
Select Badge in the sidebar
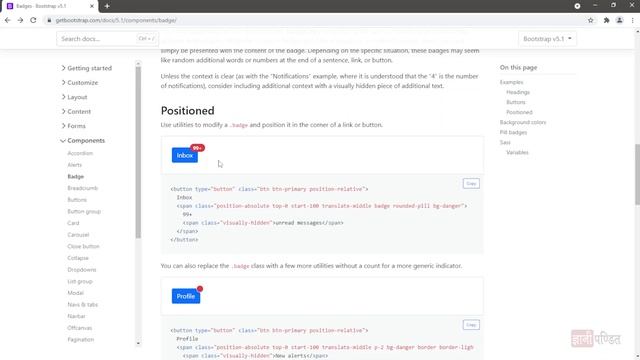76,176
